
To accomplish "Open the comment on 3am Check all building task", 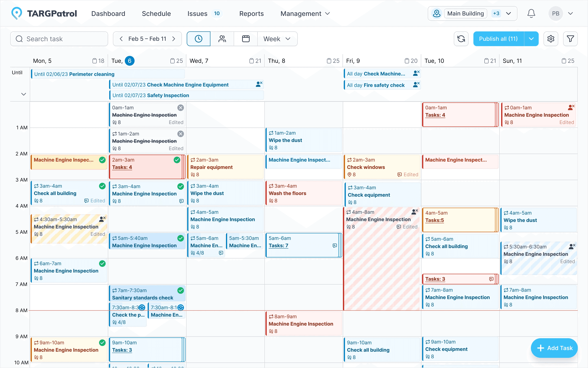I will 86,201.
